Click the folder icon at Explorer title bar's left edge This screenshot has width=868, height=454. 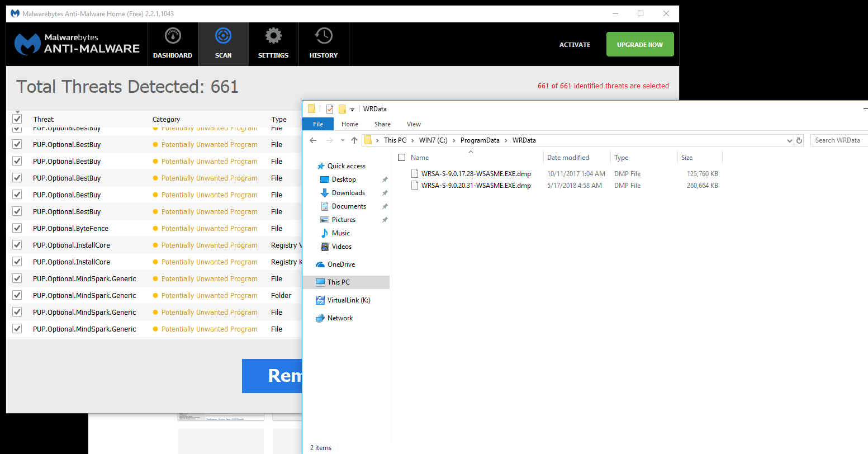tap(312, 109)
